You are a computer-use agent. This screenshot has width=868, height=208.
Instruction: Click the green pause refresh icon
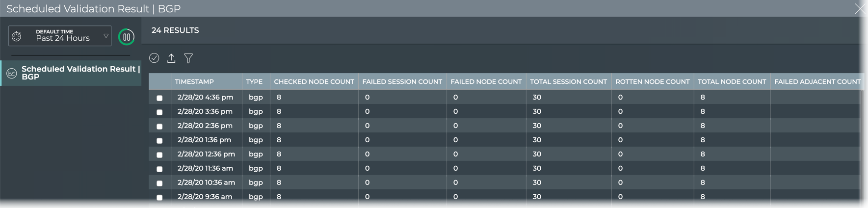[127, 37]
